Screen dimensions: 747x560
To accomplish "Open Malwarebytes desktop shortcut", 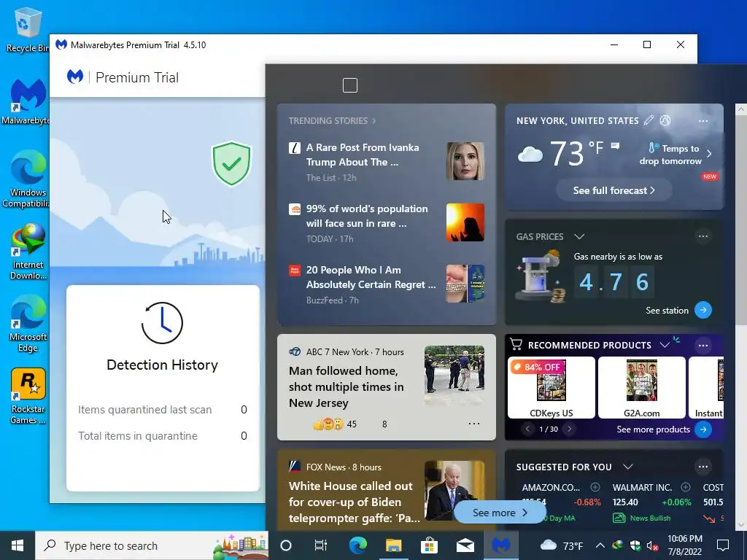I will click(x=27, y=102).
